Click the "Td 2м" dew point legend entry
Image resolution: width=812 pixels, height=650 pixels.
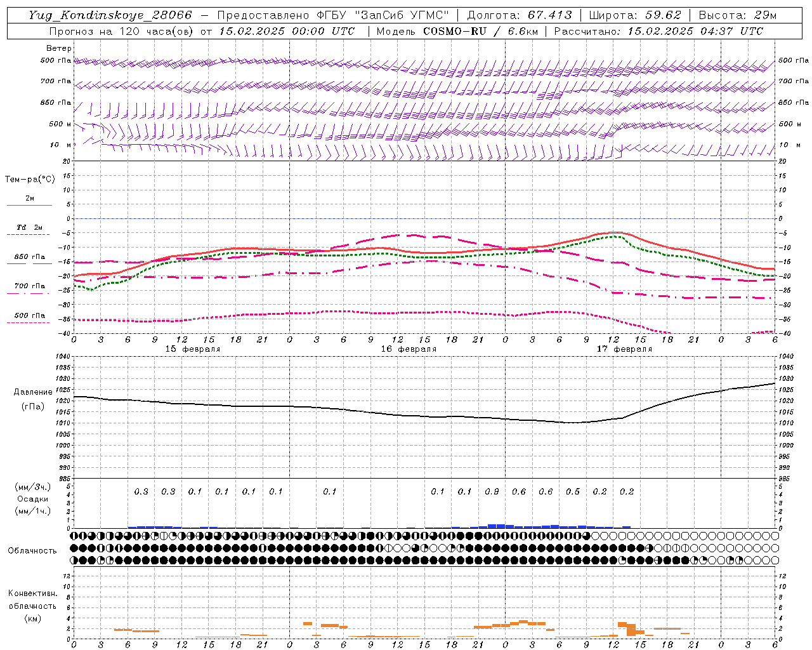pyautogui.click(x=30, y=227)
